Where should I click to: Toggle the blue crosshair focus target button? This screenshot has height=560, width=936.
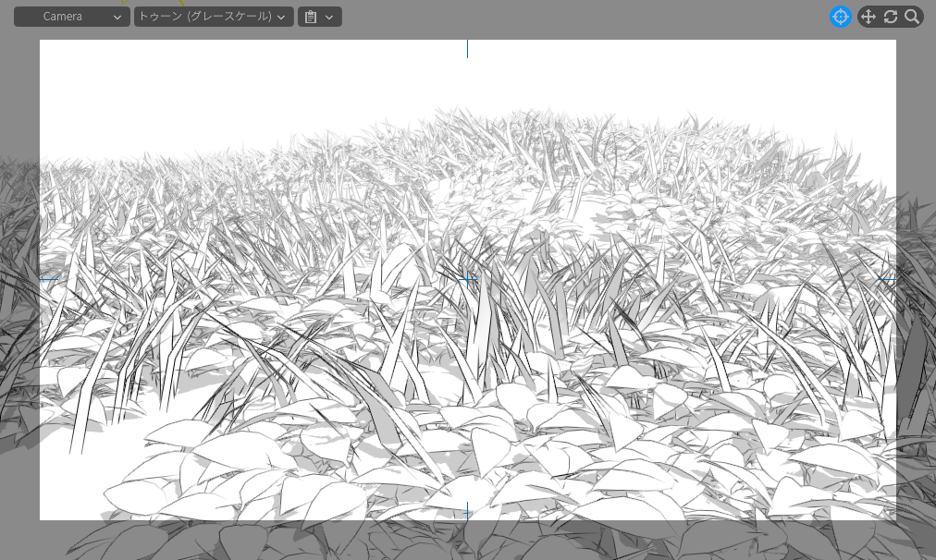840,17
